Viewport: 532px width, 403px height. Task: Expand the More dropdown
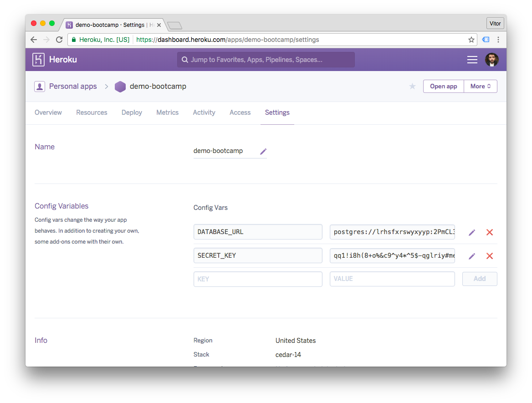click(x=481, y=86)
